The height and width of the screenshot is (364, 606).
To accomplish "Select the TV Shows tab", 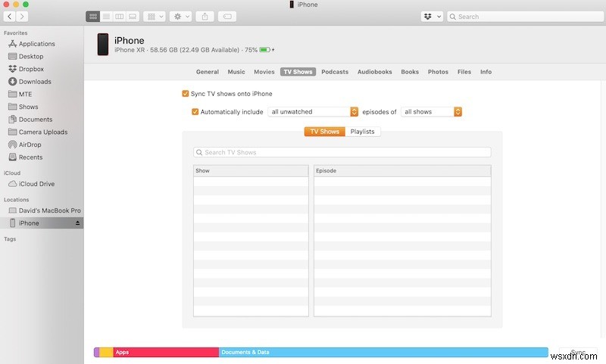I will pos(298,72).
